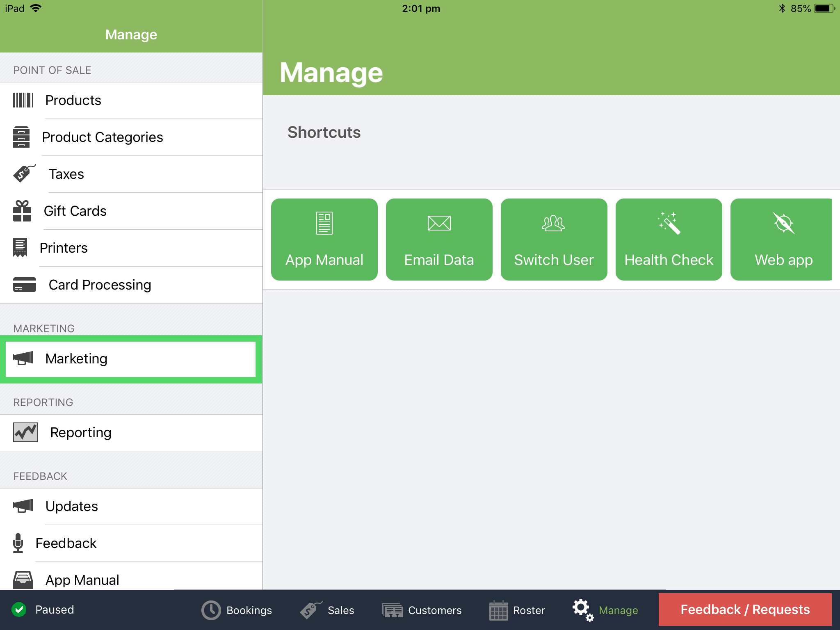The image size is (840, 630).
Task: Click the REPORTING section header
Action: click(x=43, y=402)
